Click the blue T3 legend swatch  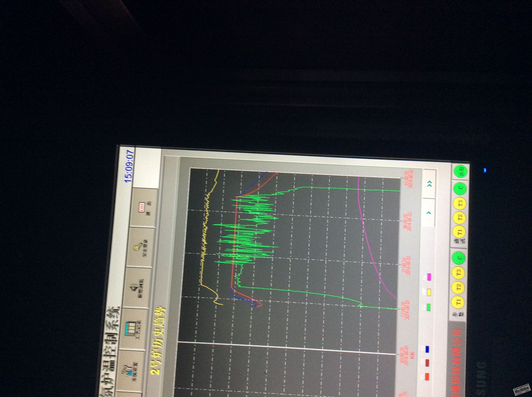(427, 349)
